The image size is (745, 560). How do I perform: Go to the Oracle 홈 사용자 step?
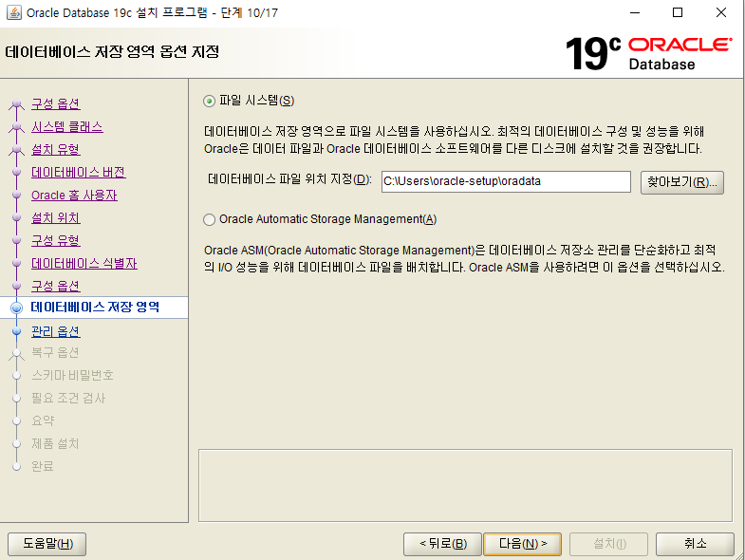(74, 195)
